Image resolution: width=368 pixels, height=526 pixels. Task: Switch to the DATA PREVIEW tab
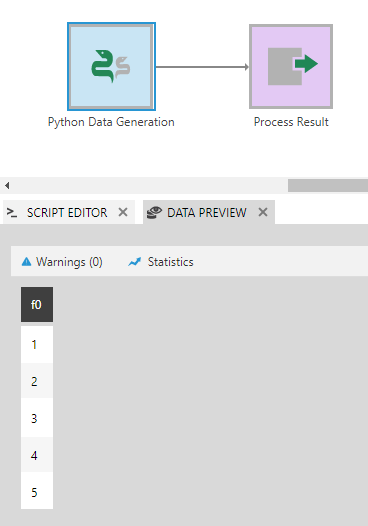click(x=207, y=212)
